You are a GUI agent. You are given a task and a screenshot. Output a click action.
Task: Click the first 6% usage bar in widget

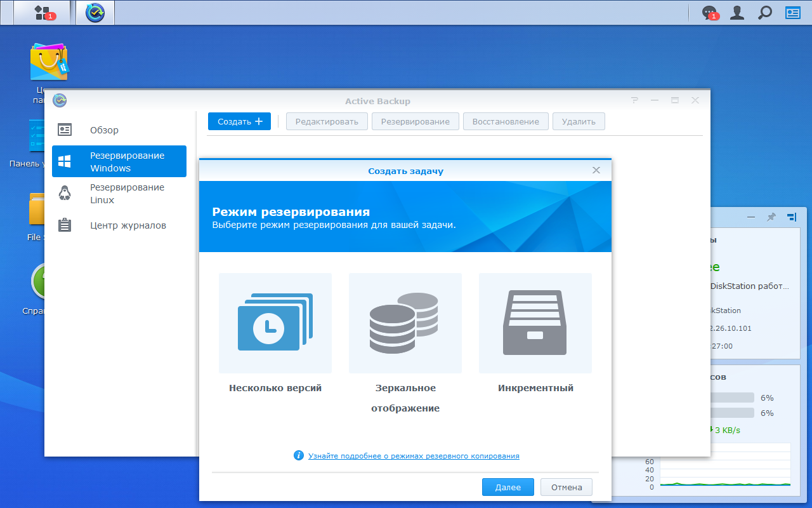click(733, 398)
